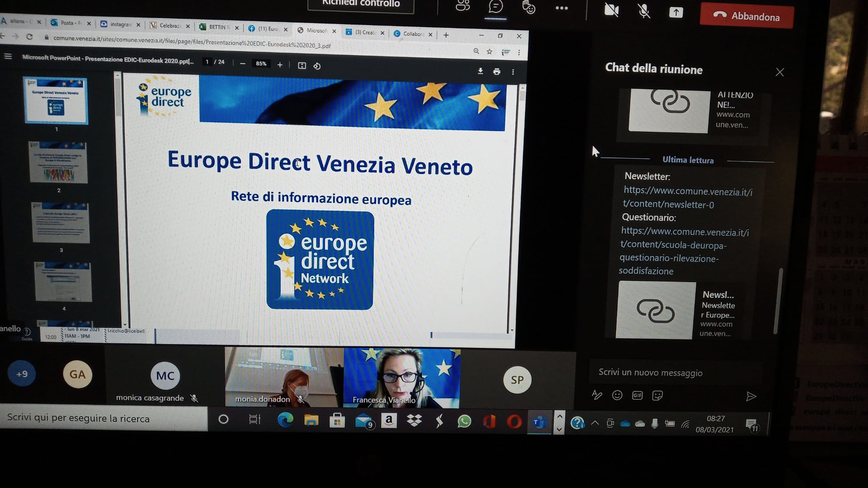The image size is (868, 488).
Task: Click the browser address bar URL
Action: (192, 42)
